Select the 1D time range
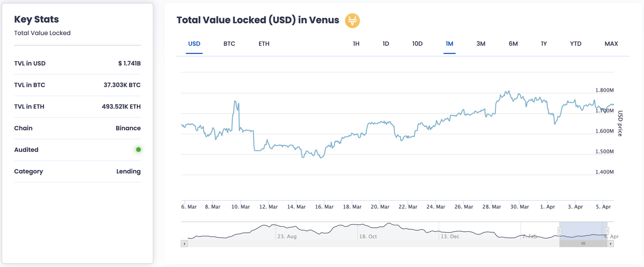 point(386,44)
